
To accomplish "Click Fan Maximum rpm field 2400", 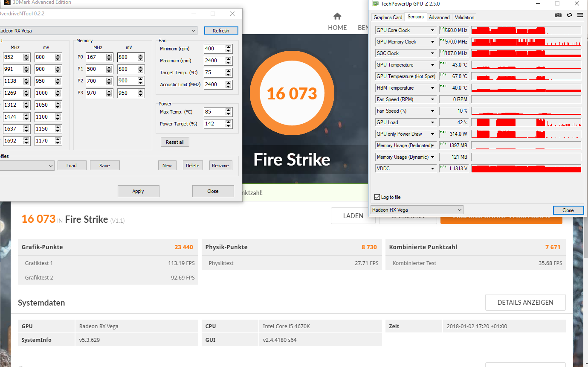I will tap(214, 61).
